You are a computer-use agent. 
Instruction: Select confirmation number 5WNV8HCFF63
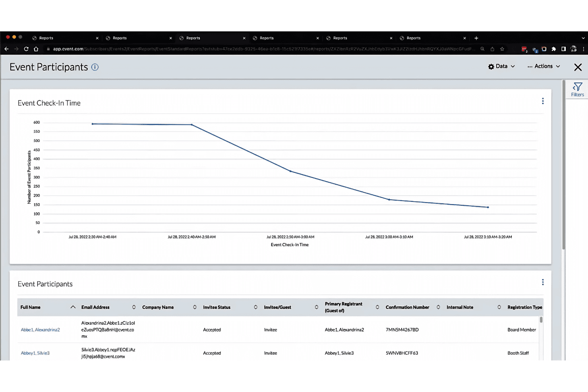click(x=402, y=353)
